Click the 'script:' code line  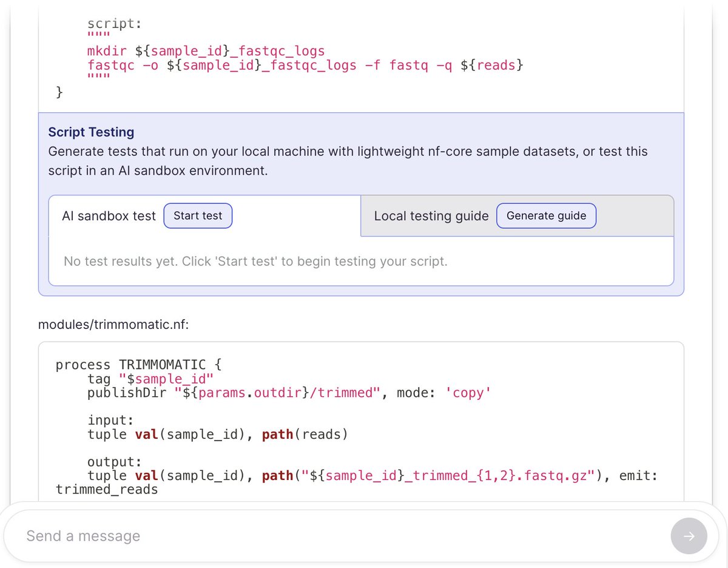pos(115,24)
